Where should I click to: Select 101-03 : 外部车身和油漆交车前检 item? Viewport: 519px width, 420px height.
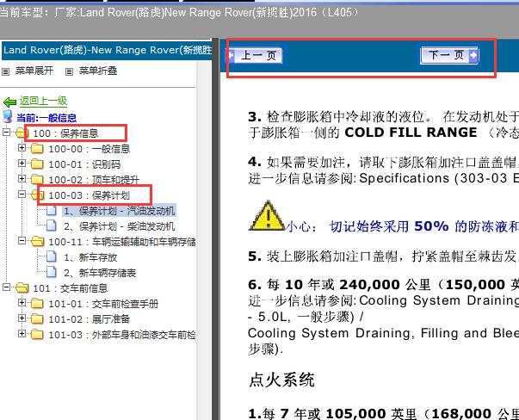tap(122, 335)
